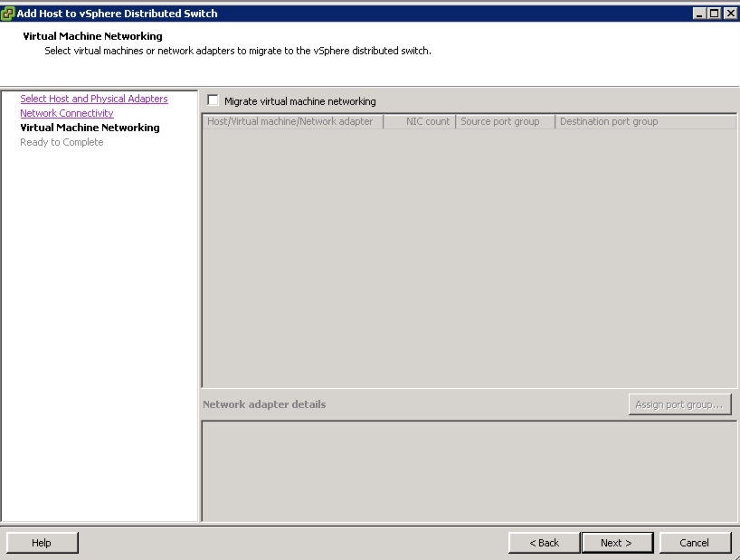Screen dimensions: 740x560
Task: Enable Migrate virtual machine networking checkbox
Action: tap(213, 100)
